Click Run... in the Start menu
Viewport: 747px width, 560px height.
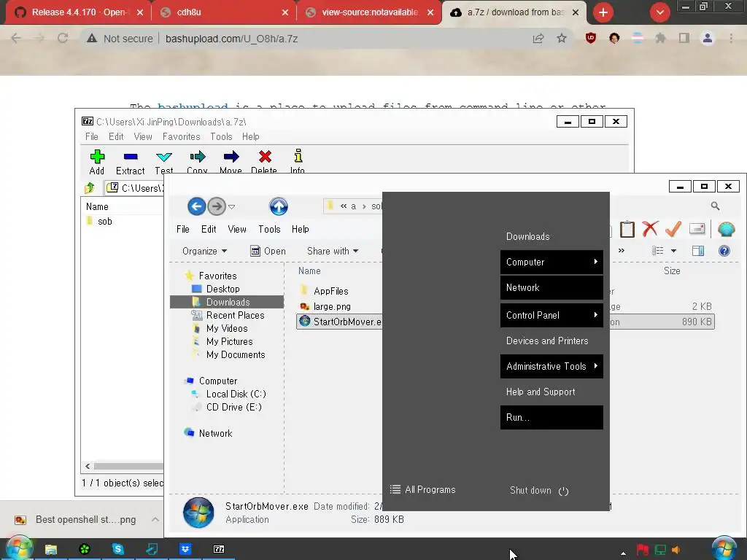551,418
